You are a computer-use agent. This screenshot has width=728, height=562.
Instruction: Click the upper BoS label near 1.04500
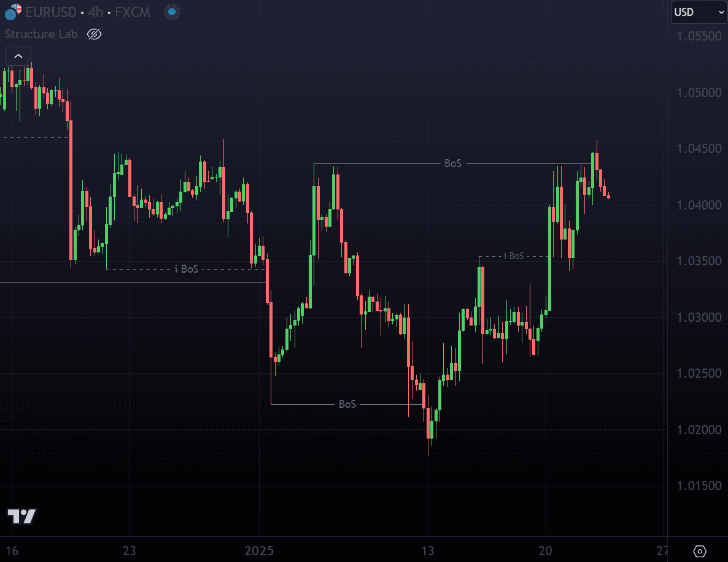click(452, 163)
